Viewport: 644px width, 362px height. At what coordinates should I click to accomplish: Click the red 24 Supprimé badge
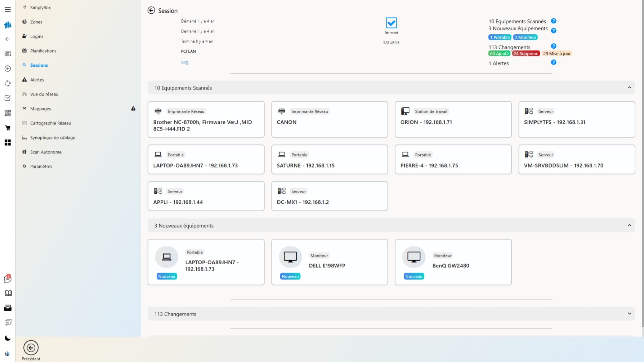click(x=526, y=54)
